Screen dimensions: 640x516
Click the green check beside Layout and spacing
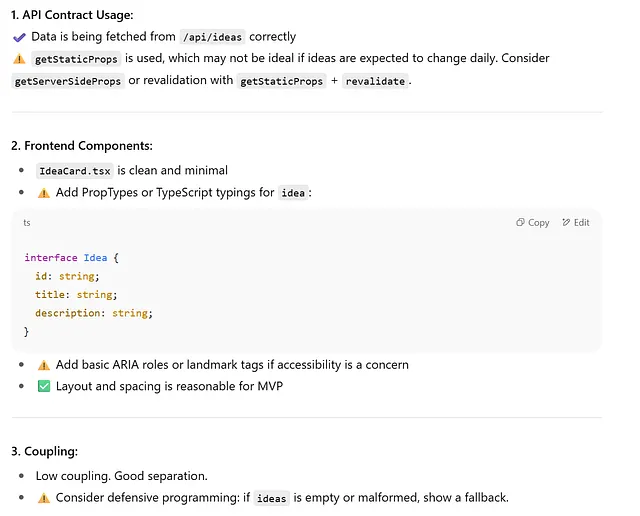click(x=44, y=386)
